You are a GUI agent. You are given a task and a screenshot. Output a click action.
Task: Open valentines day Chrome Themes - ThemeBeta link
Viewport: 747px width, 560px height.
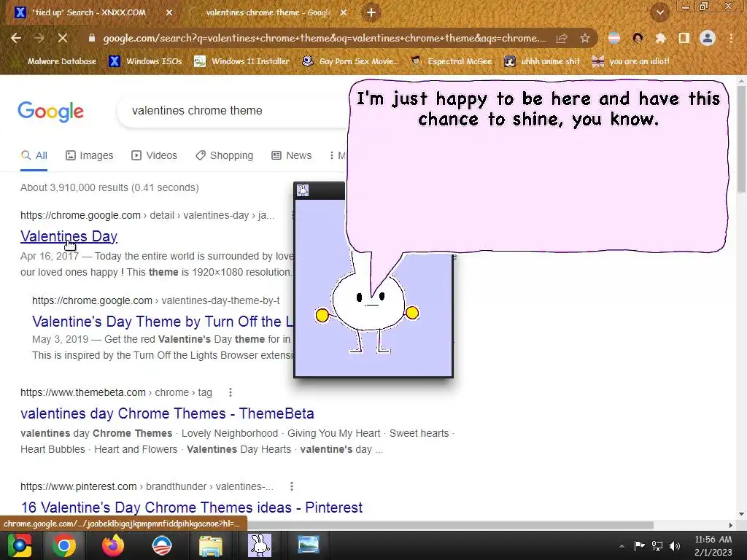coord(167,413)
